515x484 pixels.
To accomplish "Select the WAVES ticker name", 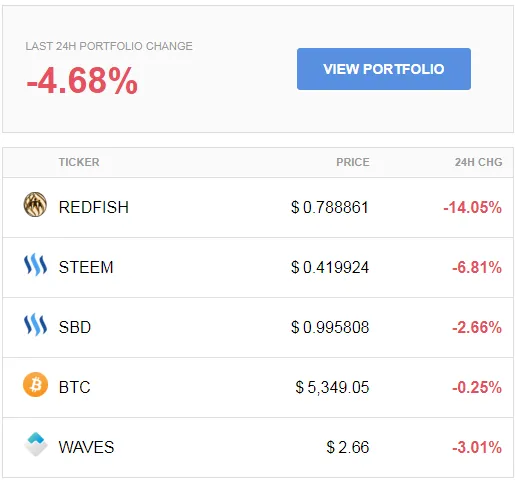I will click(x=86, y=447).
